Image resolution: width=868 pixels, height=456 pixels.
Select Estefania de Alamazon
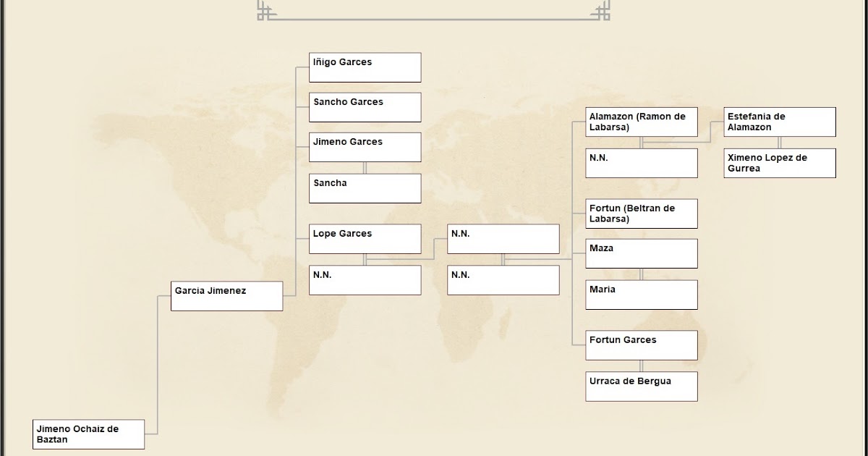point(779,121)
